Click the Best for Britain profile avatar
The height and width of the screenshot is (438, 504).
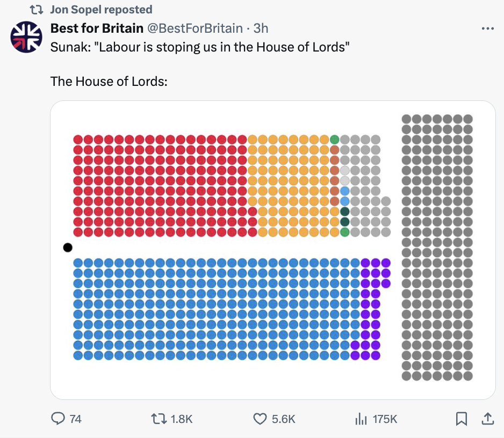pyautogui.click(x=26, y=37)
